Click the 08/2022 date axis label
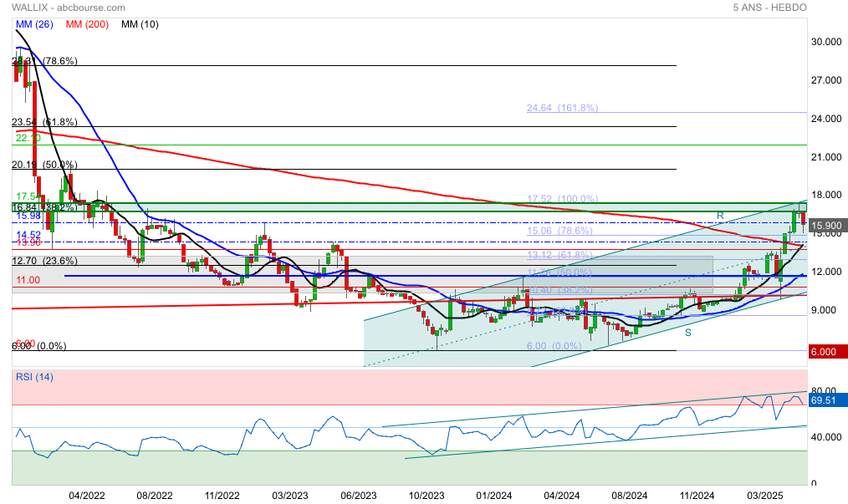 coord(154,496)
